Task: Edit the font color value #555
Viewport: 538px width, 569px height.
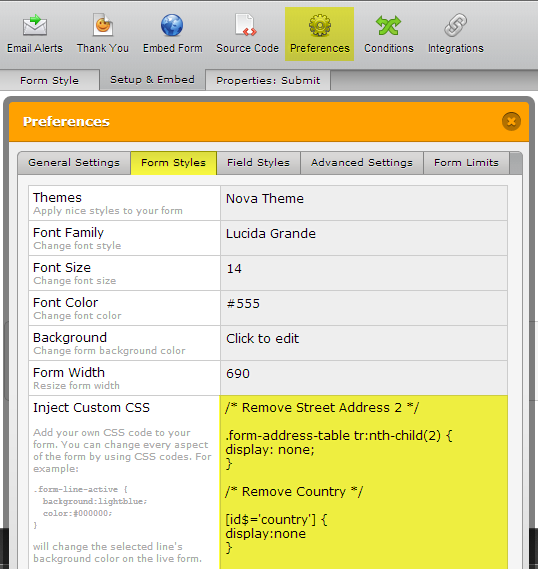Action: click(364, 308)
